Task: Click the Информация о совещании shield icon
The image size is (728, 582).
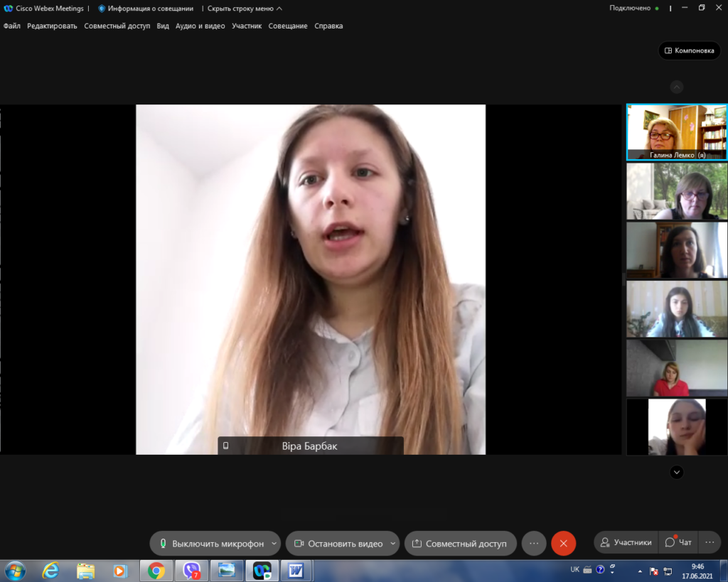Action: [x=101, y=9]
